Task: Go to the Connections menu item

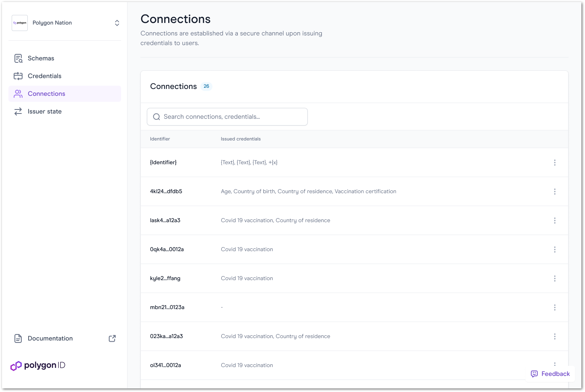Action: click(65, 94)
